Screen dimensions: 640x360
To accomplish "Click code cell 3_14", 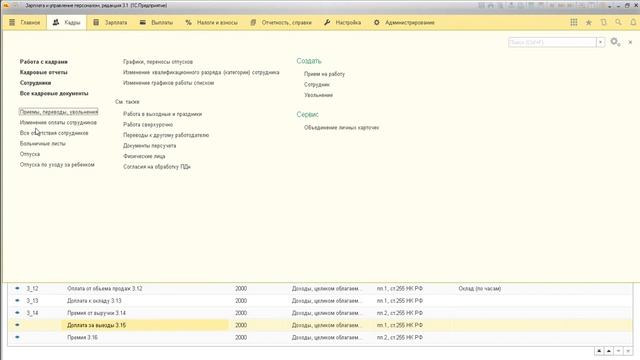I will click(x=32, y=313).
